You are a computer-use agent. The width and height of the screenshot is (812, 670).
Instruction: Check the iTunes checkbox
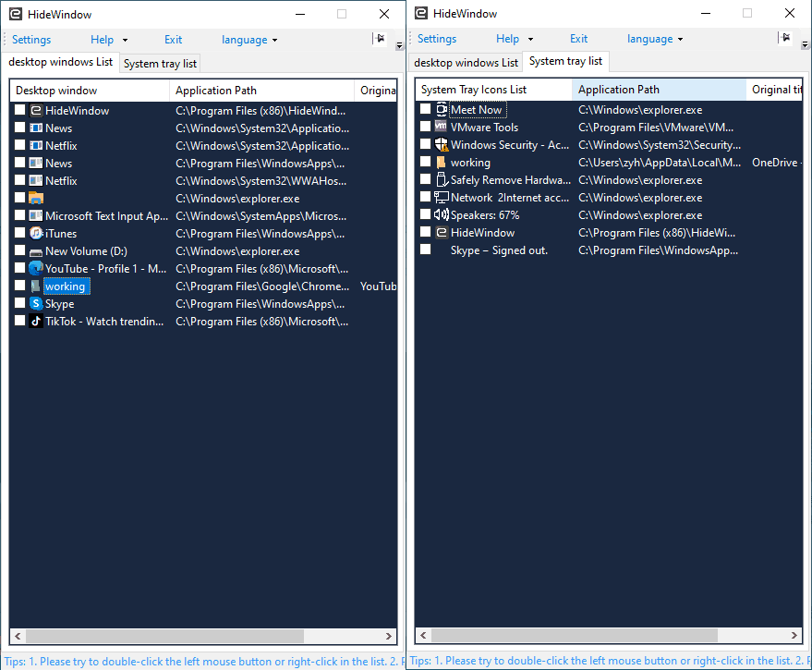pyautogui.click(x=19, y=232)
